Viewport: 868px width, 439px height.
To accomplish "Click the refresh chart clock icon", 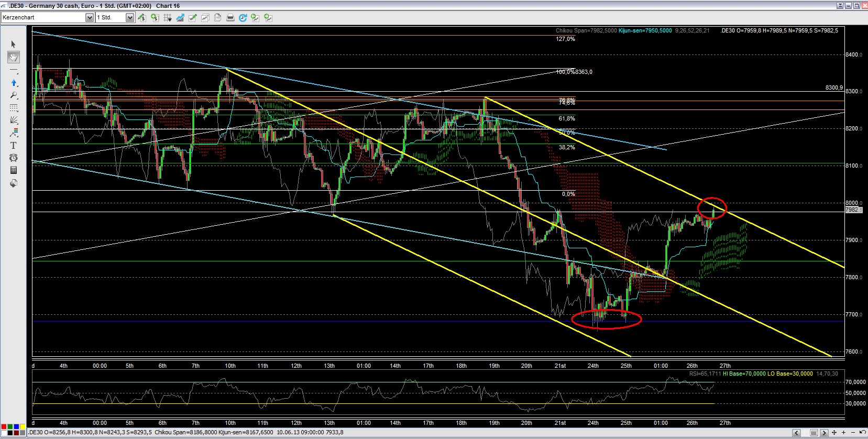I will coord(243,18).
